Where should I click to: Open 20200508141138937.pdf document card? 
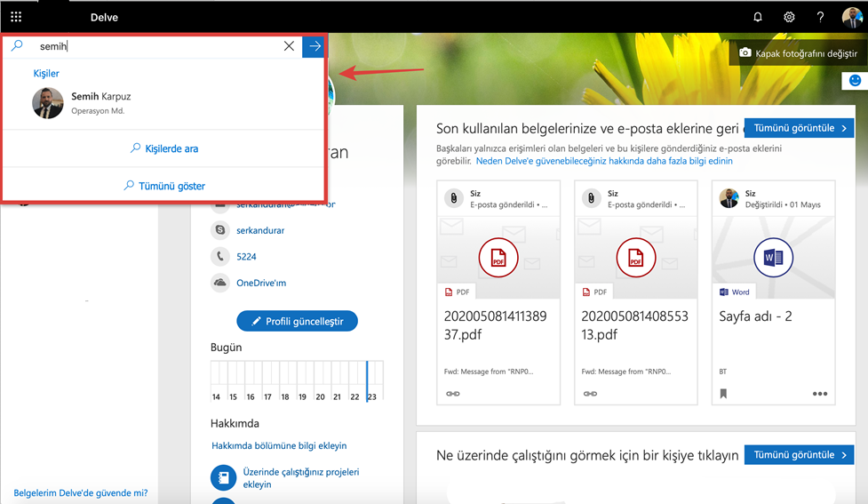tap(498, 292)
